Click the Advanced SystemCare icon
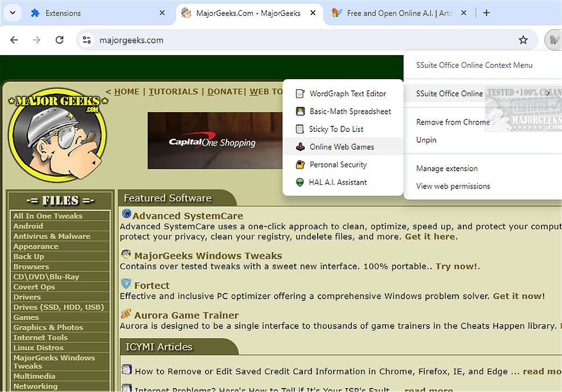Image resolution: width=562 pixels, height=392 pixels. click(x=126, y=214)
